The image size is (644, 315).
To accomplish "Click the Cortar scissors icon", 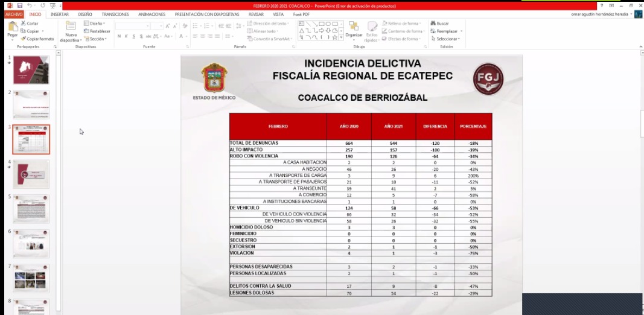I will [23, 24].
